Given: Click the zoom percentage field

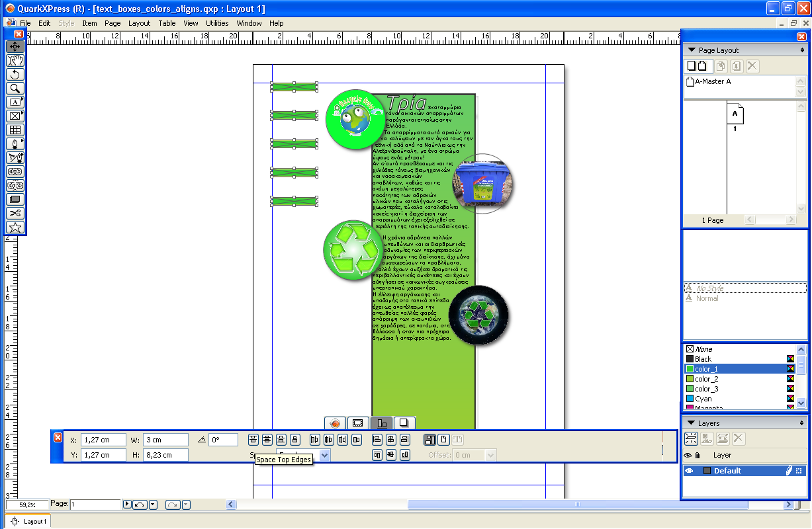Looking at the screenshot, I should pos(27,505).
